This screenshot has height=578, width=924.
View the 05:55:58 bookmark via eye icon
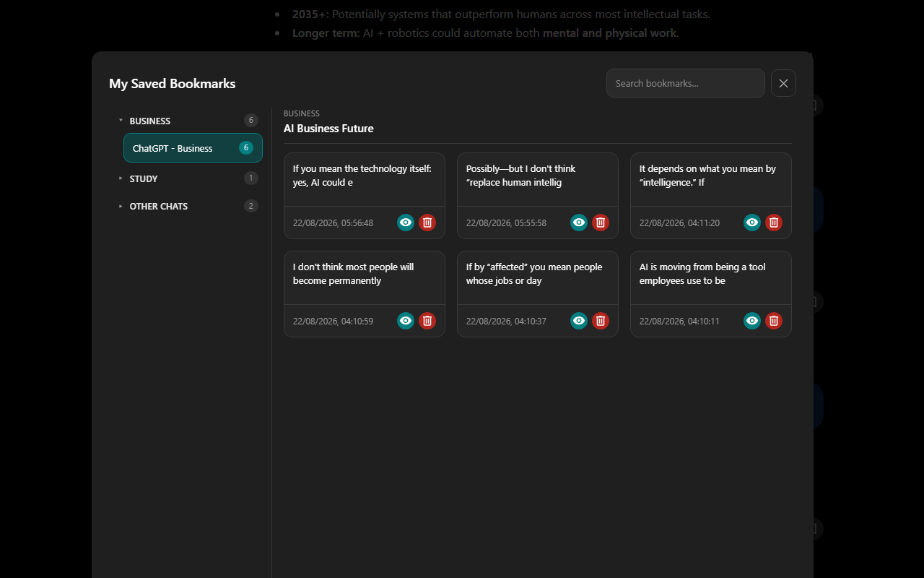579,223
